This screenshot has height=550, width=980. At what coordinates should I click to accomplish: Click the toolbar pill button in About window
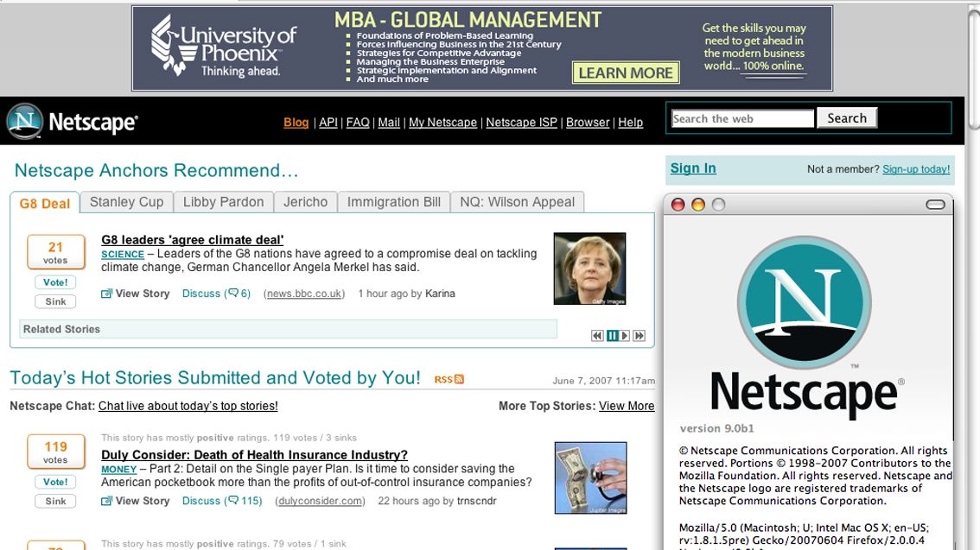pos(935,205)
